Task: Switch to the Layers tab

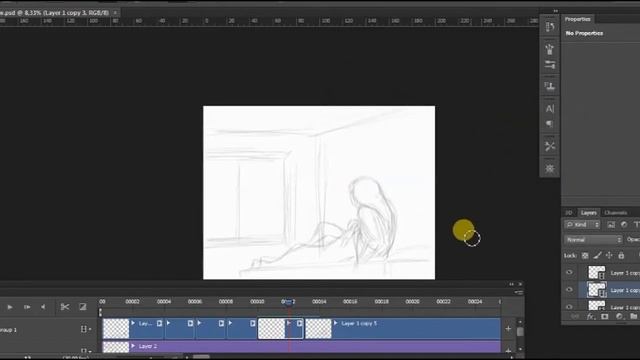Action: pyautogui.click(x=589, y=213)
